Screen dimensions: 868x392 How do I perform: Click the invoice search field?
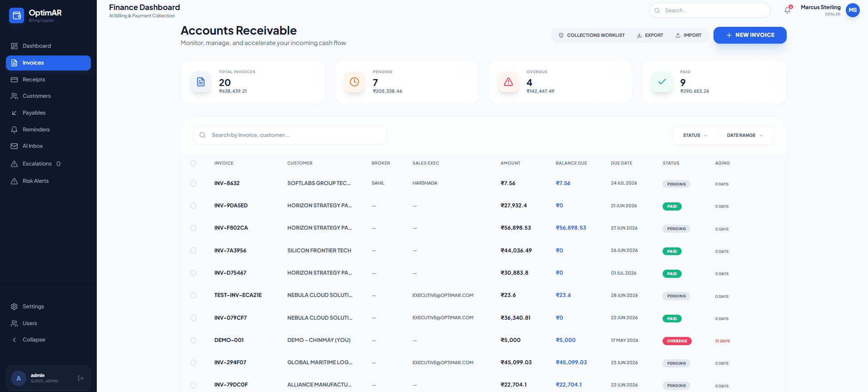tap(290, 135)
